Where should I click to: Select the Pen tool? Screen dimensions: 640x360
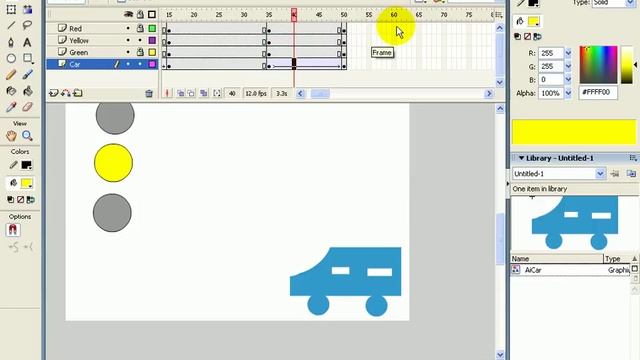11,42
